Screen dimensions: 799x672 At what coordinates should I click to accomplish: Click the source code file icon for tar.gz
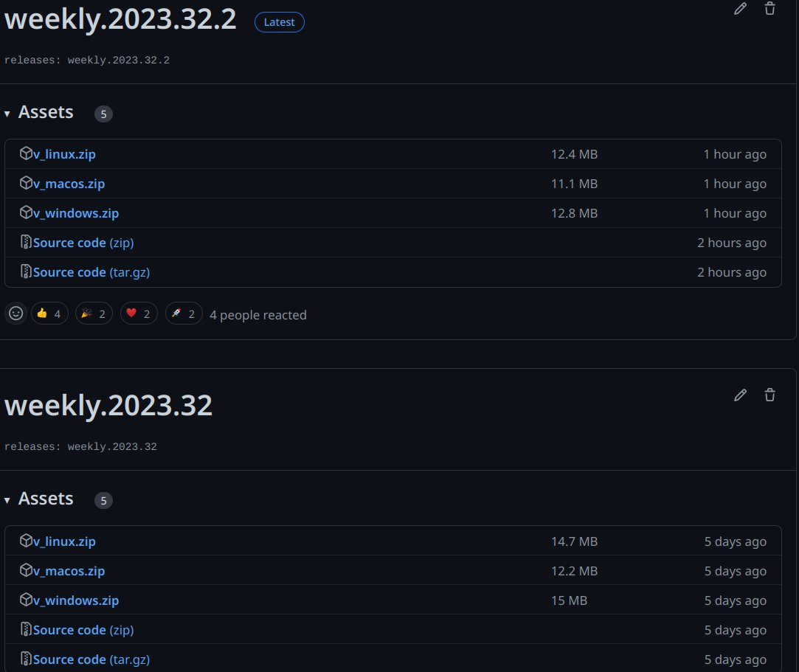24,271
